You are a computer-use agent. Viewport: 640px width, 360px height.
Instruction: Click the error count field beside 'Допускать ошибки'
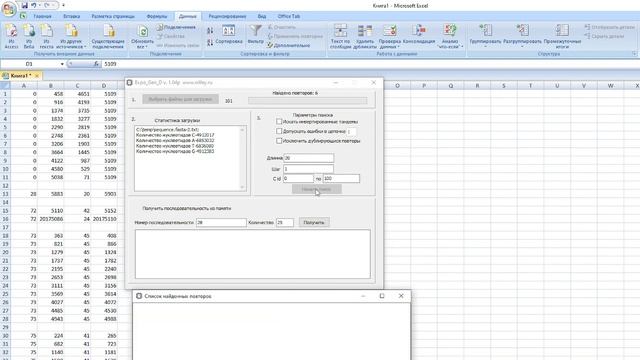click(x=351, y=131)
